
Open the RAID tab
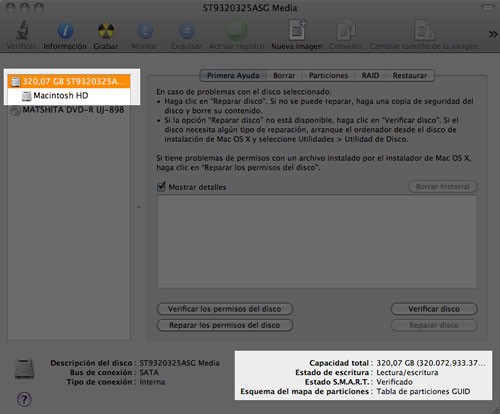pyautogui.click(x=370, y=76)
